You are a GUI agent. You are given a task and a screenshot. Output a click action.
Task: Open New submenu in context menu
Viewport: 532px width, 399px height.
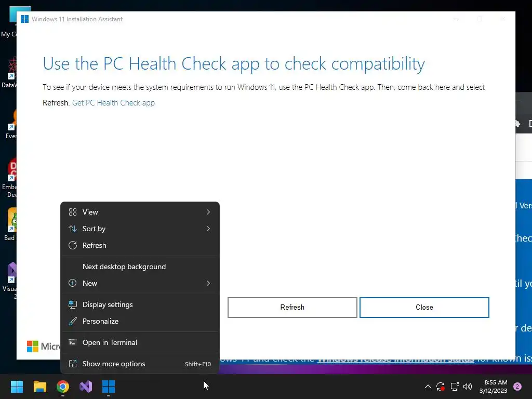(x=140, y=283)
